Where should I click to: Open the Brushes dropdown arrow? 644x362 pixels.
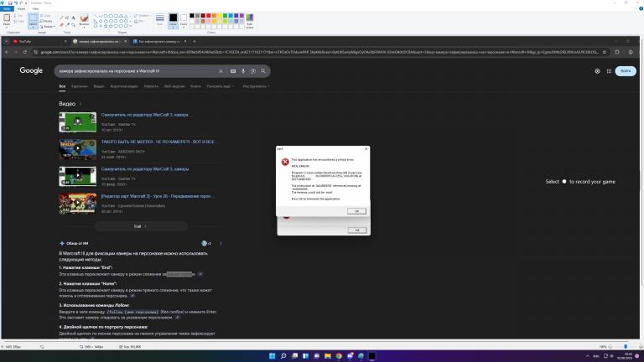(84, 27)
